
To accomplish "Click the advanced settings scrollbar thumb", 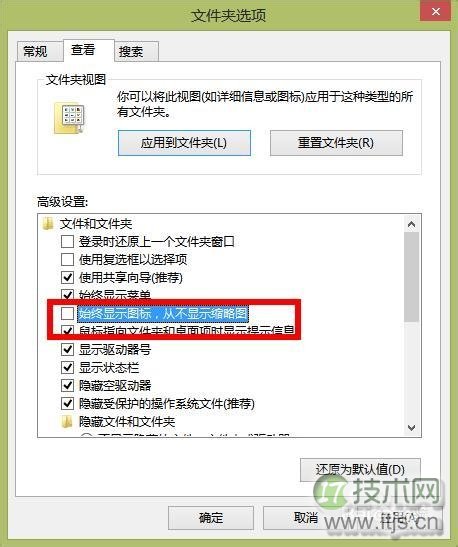I will point(412,277).
